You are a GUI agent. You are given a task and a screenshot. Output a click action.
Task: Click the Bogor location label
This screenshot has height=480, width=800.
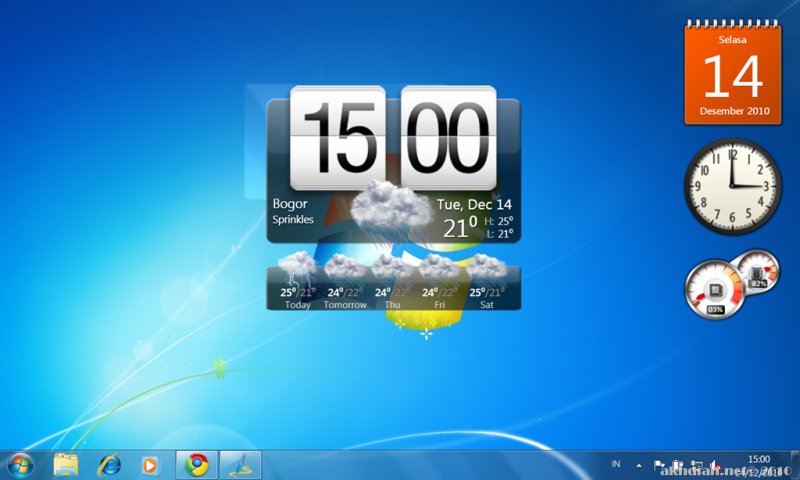click(x=290, y=204)
